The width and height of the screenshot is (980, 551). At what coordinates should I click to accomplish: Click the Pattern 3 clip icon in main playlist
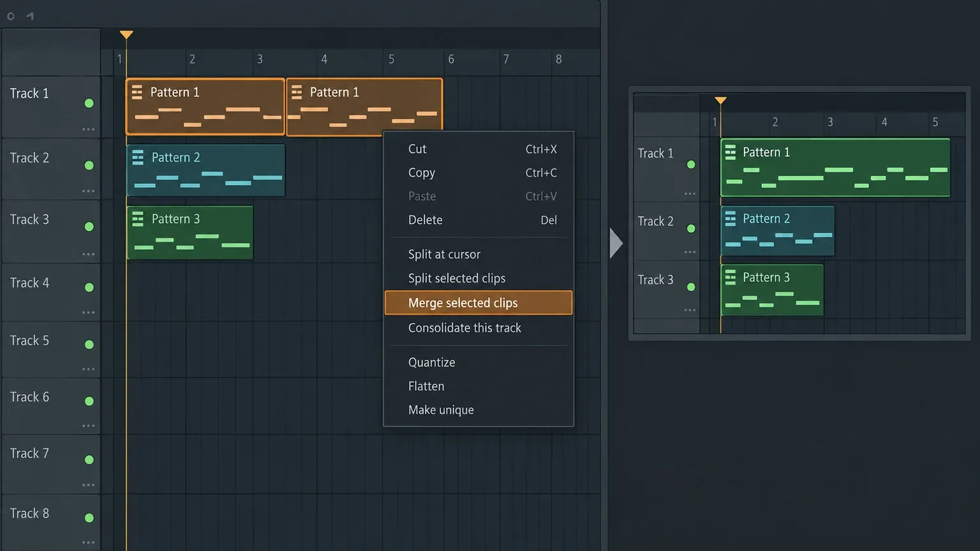138,219
